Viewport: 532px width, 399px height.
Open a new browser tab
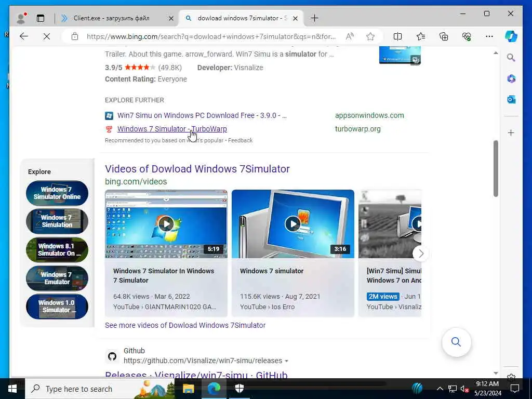[x=314, y=18]
